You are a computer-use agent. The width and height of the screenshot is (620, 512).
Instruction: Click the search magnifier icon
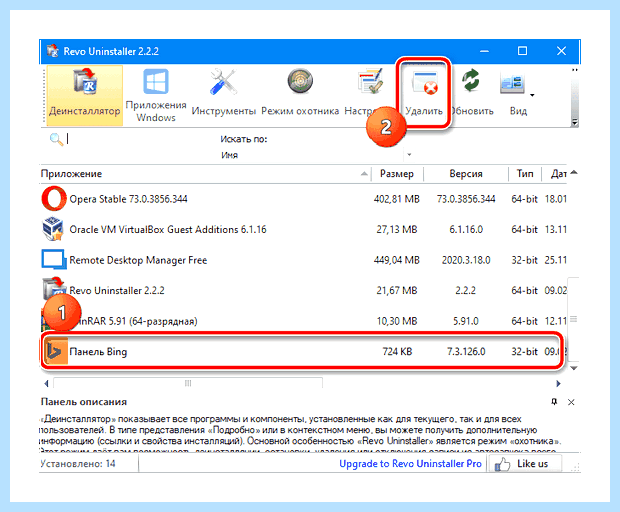[x=56, y=139]
